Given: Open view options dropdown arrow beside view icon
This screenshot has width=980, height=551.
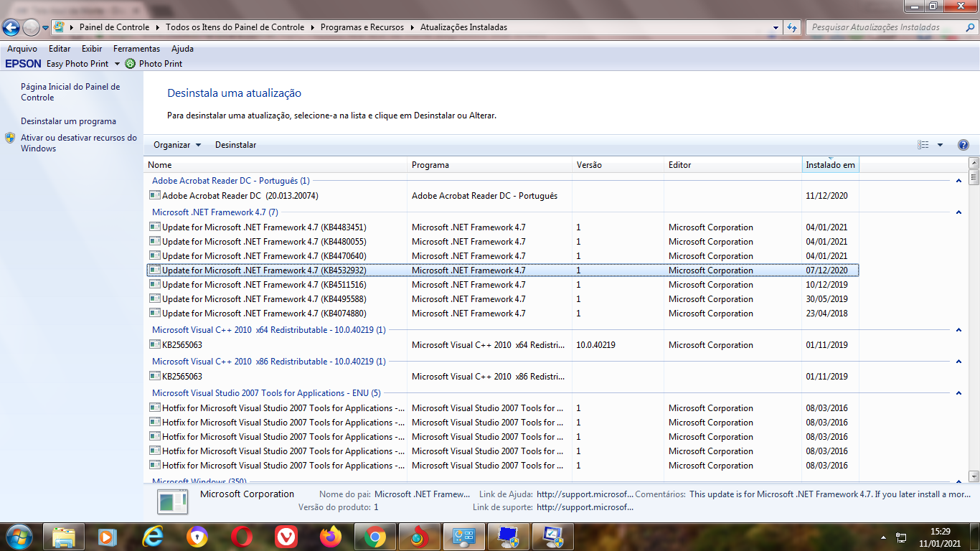Looking at the screenshot, I should pyautogui.click(x=940, y=145).
